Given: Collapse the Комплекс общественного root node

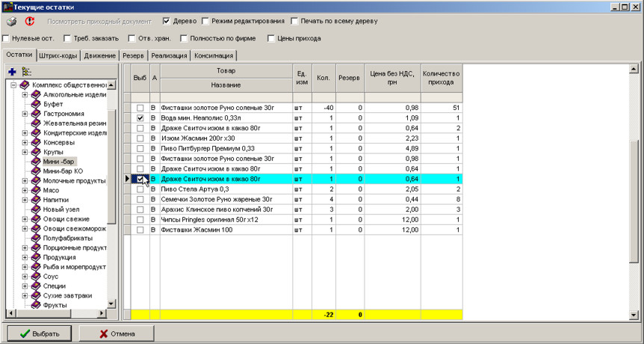Looking at the screenshot, I should [x=13, y=85].
